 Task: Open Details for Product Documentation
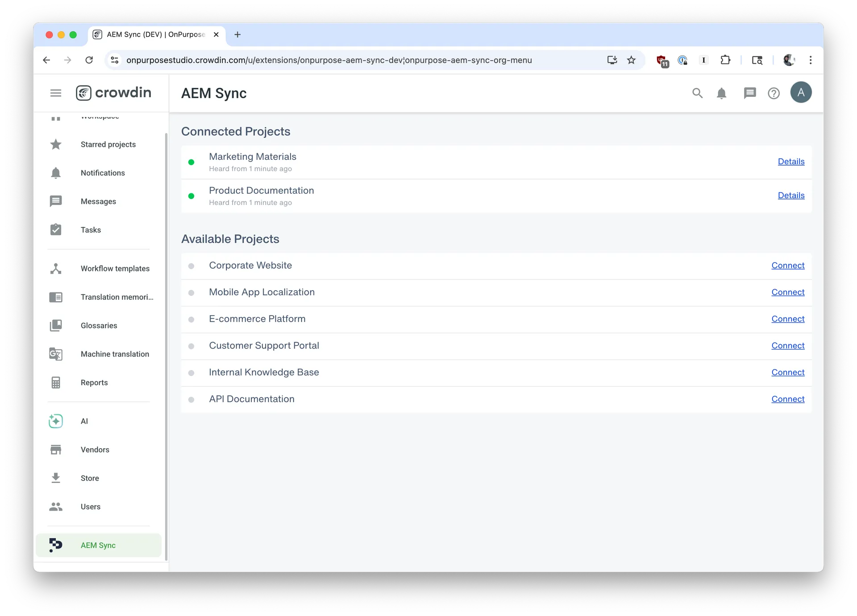pyautogui.click(x=791, y=196)
